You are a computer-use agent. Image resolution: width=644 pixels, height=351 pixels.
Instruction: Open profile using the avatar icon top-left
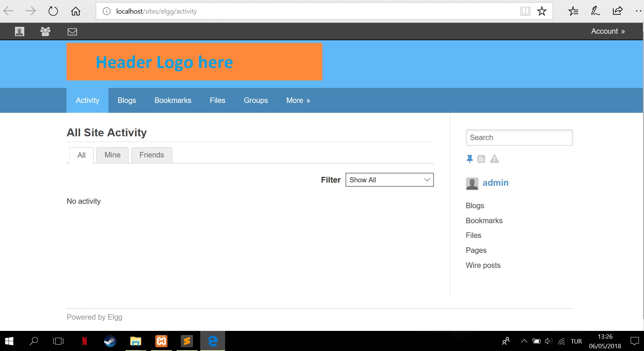click(x=19, y=31)
